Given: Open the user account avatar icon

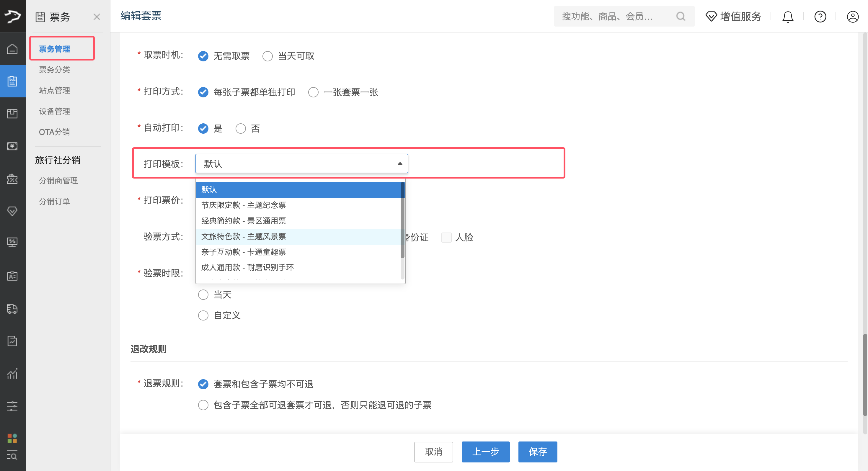Looking at the screenshot, I should click(x=853, y=16).
